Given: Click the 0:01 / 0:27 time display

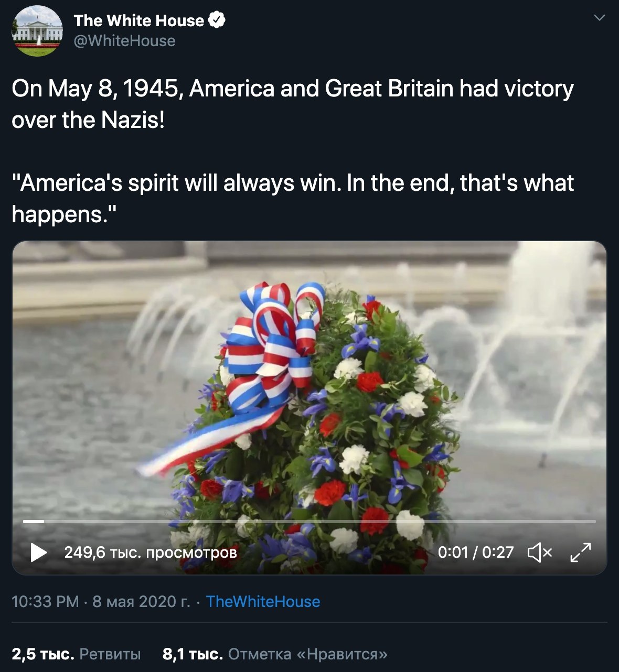Looking at the screenshot, I should click(x=476, y=552).
